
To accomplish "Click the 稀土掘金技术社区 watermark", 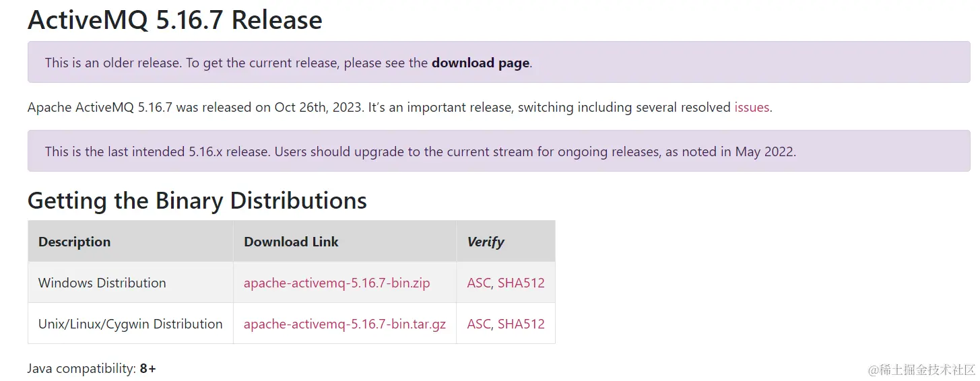I will tap(921, 370).
